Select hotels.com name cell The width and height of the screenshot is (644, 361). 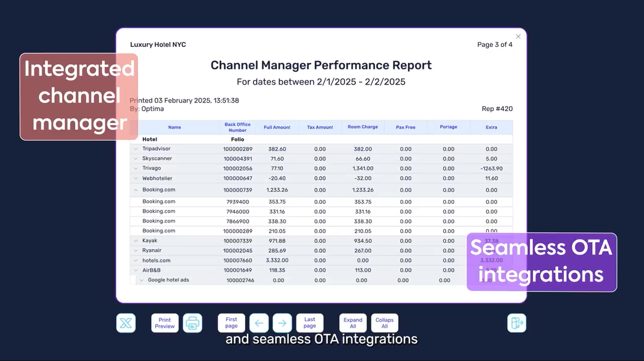[x=156, y=260]
